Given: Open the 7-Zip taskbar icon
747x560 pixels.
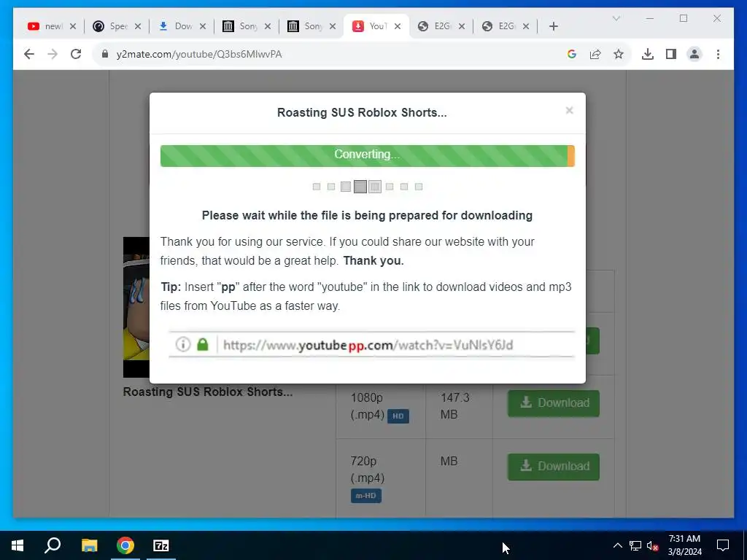Looking at the screenshot, I should point(161,545).
